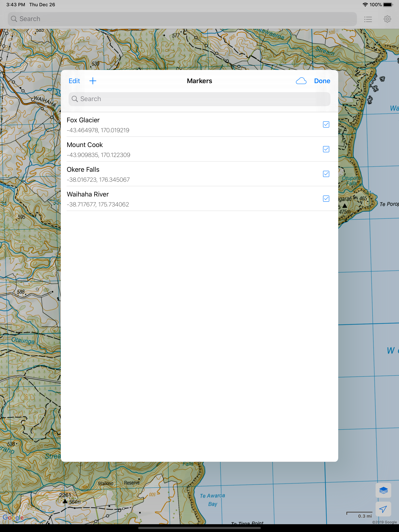Tap the current location arrow button
Viewport: 399px width, 532px height.
(383, 509)
